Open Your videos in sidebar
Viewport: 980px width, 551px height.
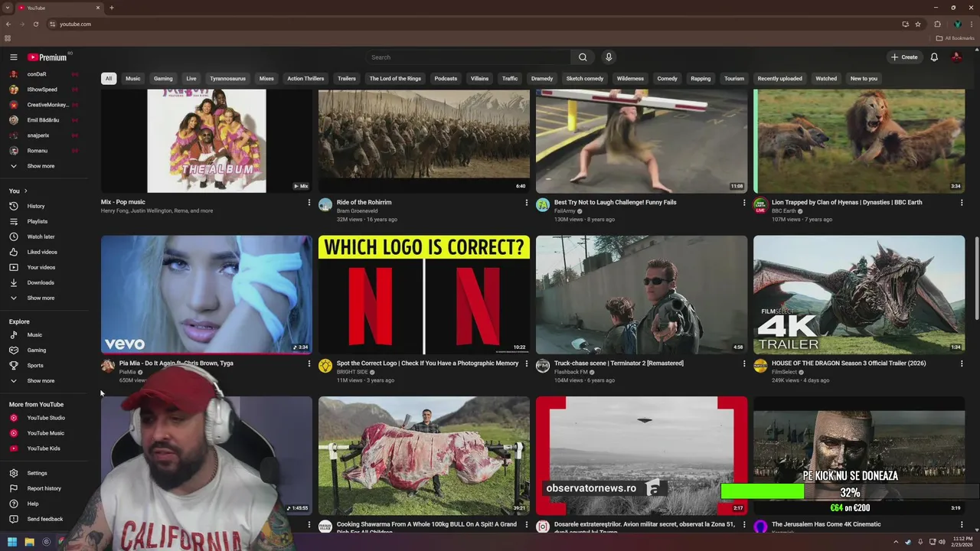point(41,267)
